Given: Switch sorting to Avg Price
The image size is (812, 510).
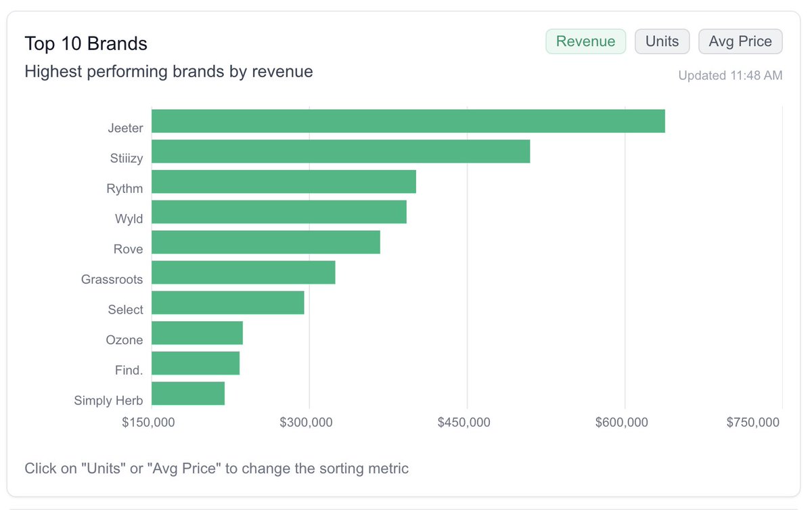Looking at the screenshot, I should (x=740, y=41).
